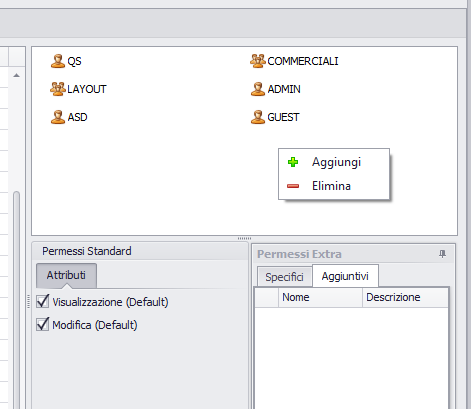Uncheck Modifica (Default) checkbox
The height and width of the screenshot is (409, 471).
pyautogui.click(x=43, y=324)
